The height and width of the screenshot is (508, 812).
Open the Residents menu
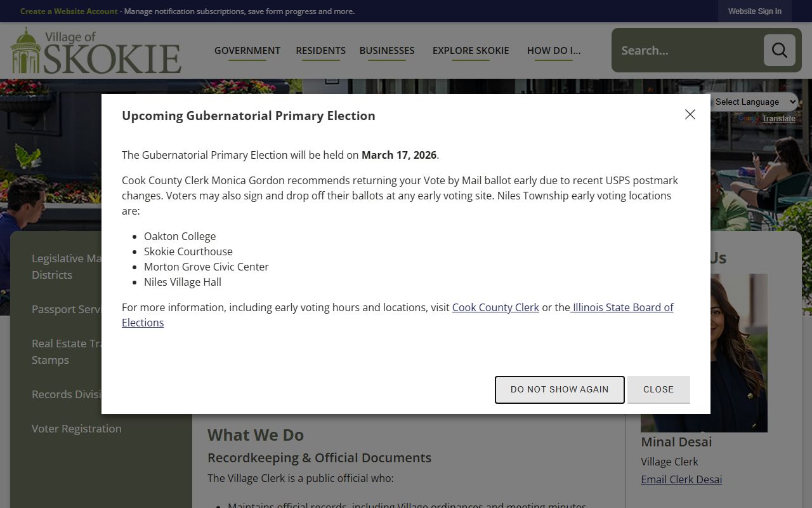pyautogui.click(x=321, y=51)
